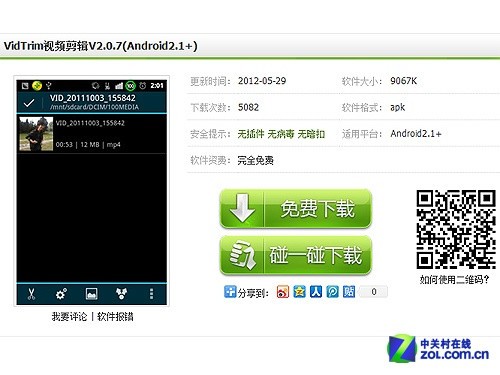This screenshot has height=375, width=500.
Task: Click the 完全免费 pricing text
Action: (256, 161)
